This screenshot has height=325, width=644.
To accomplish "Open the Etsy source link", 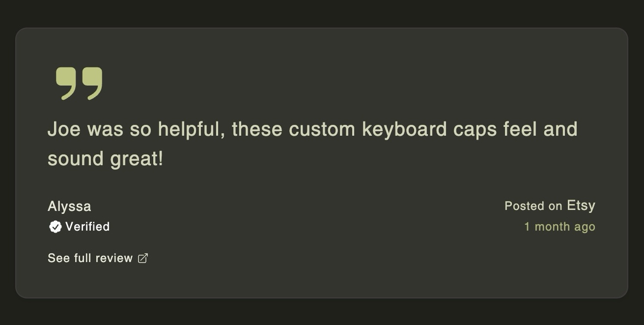I will pos(581,206).
